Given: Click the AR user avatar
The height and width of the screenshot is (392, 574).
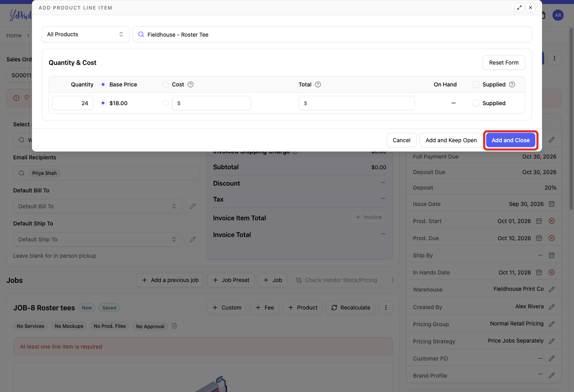Looking at the screenshot, I should (558, 15).
